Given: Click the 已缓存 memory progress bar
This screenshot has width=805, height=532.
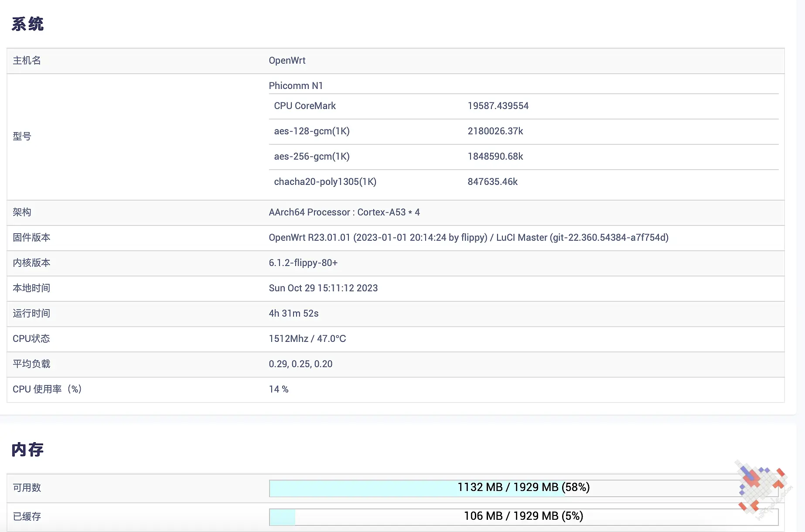Looking at the screenshot, I should pos(524,517).
